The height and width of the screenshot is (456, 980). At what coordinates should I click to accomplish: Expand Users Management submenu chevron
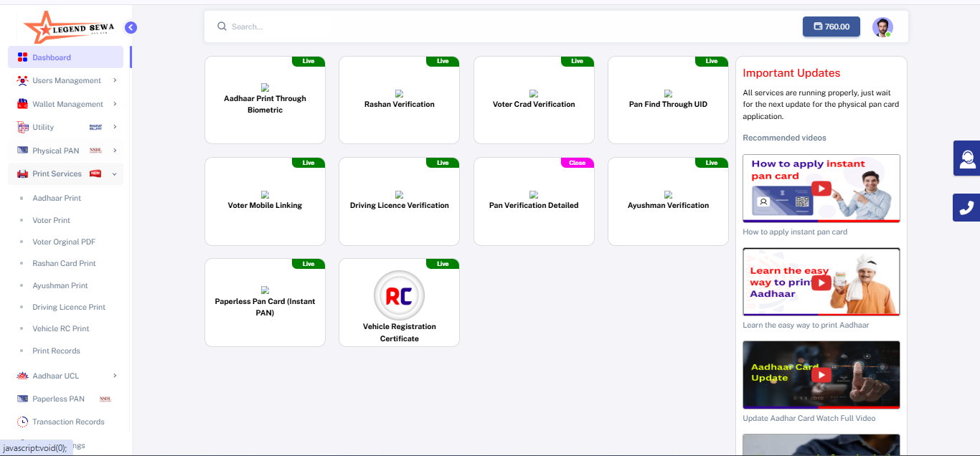tap(115, 80)
